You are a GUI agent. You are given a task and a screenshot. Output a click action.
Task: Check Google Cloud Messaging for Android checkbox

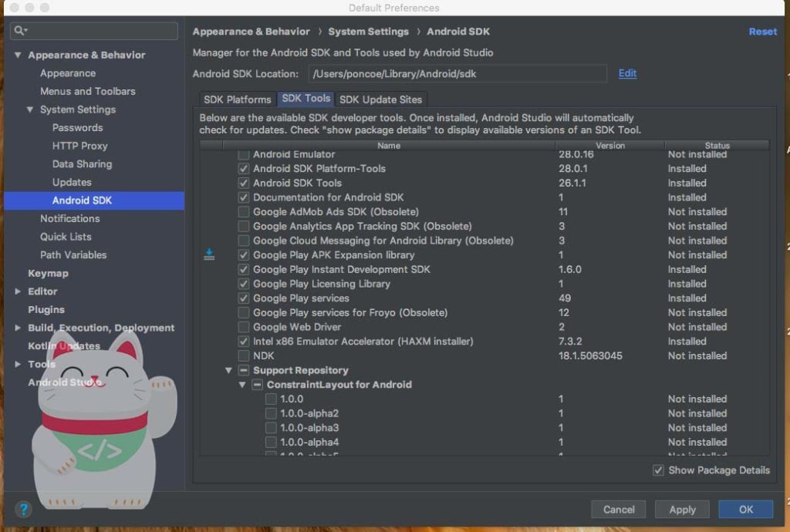click(244, 241)
